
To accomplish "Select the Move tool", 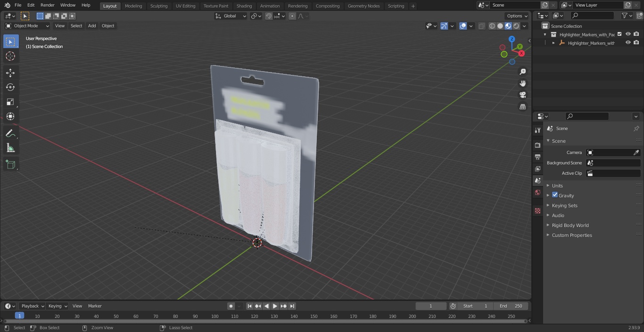I will click(10, 73).
